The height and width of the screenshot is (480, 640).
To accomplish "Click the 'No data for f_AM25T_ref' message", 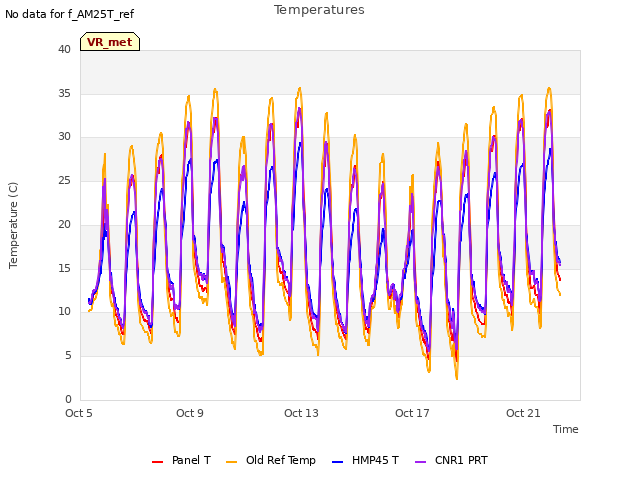I will pos(69,14).
